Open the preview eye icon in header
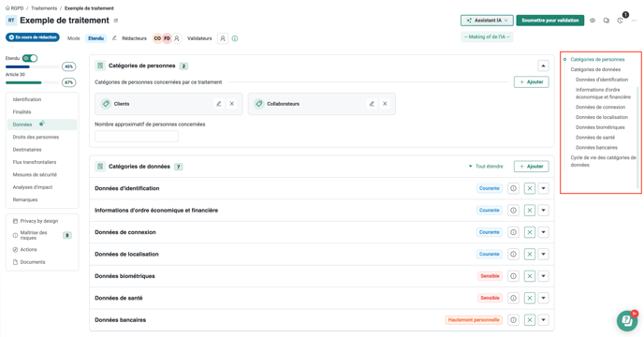The width and height of the screenshot is (644, 337). 593,21
